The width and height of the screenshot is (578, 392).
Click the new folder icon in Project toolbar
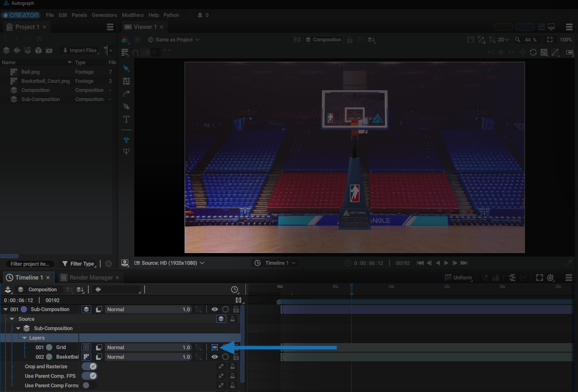coord(49,50)
